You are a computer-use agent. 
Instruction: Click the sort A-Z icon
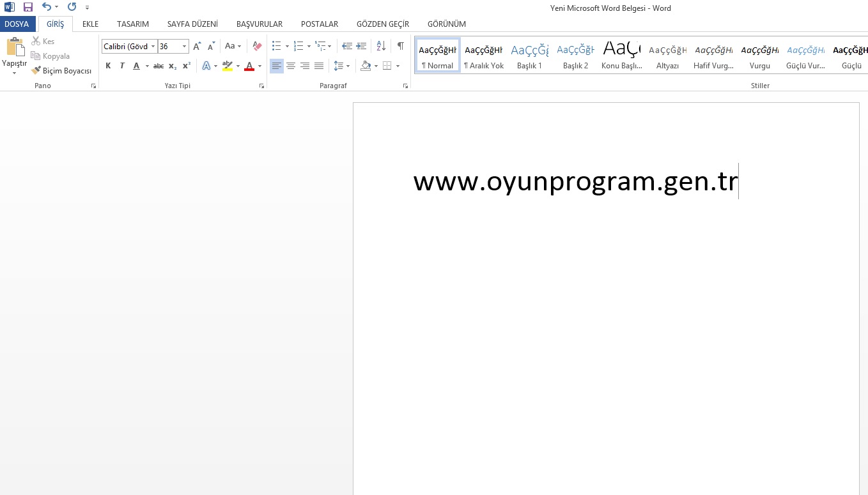pos(381,46)
